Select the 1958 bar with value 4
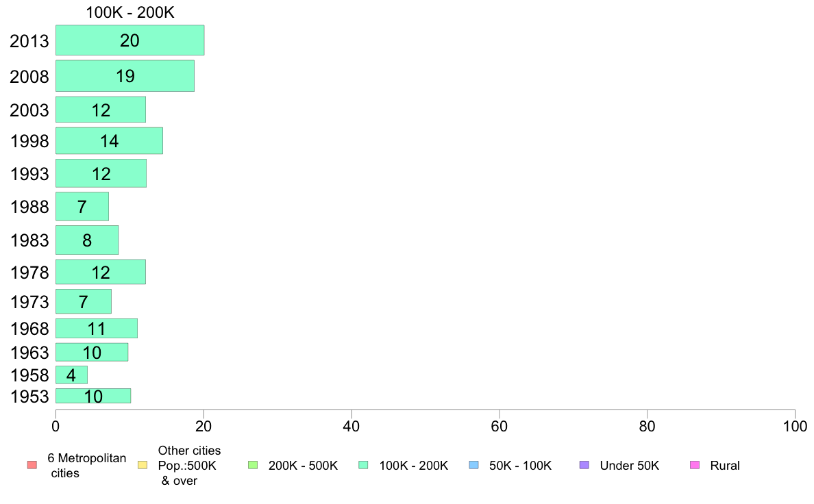 (x=72, y=375)
